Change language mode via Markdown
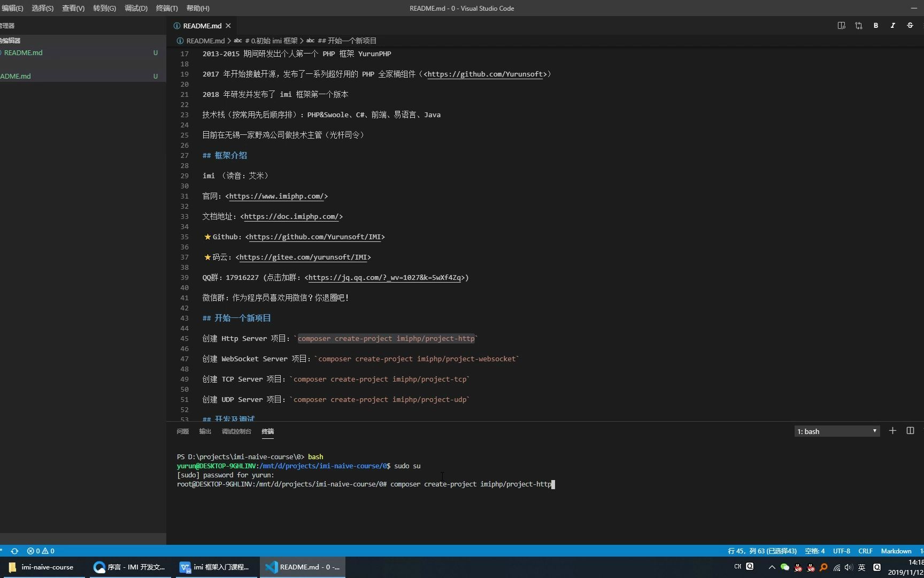 896,551
